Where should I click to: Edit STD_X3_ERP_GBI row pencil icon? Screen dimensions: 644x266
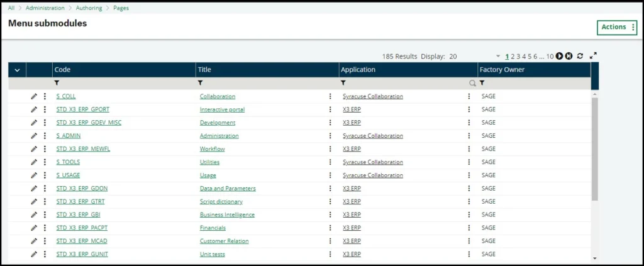click(34, 214)
